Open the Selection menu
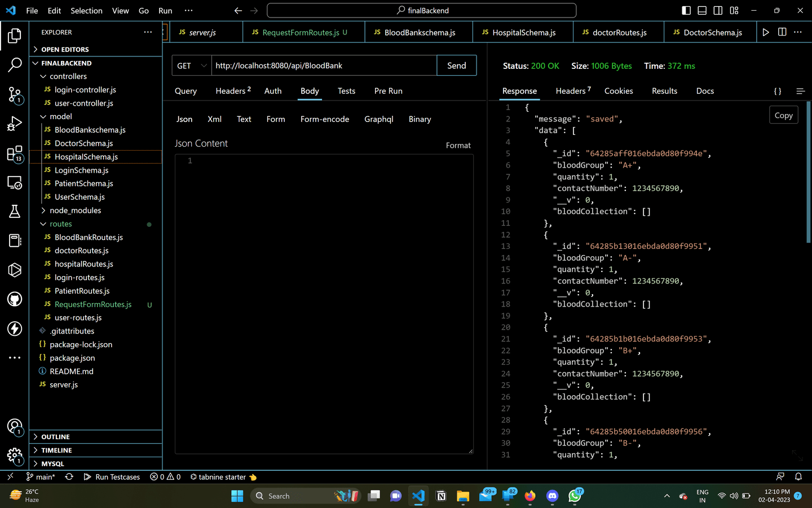The width and height of the screenshot is (812, 508). (x=86, y=10)
